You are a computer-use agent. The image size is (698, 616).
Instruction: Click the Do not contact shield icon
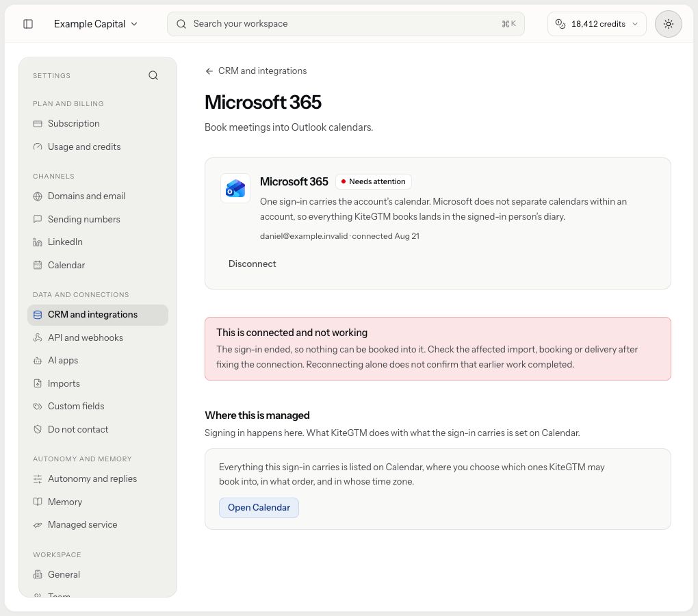38,430
